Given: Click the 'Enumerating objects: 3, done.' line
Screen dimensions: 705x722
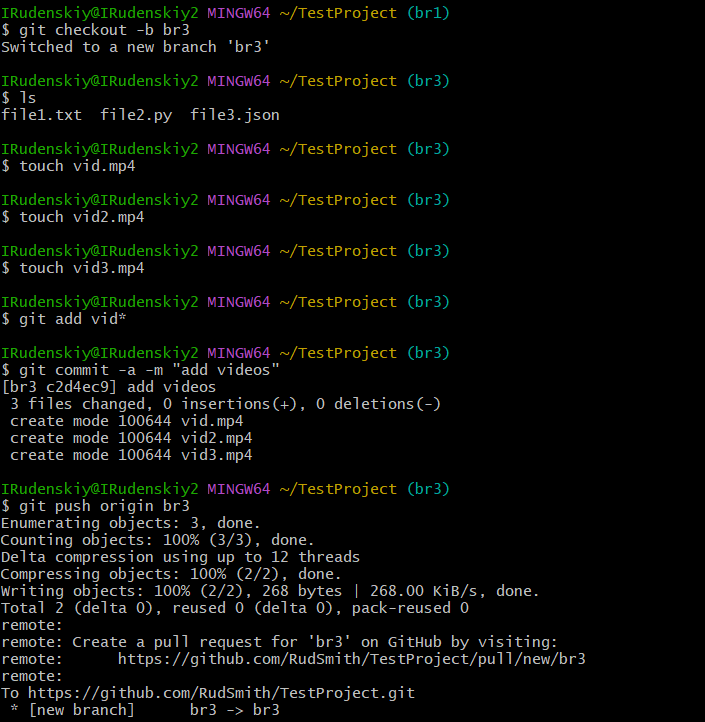Looking at the screenshot, I should pos(131,523).
